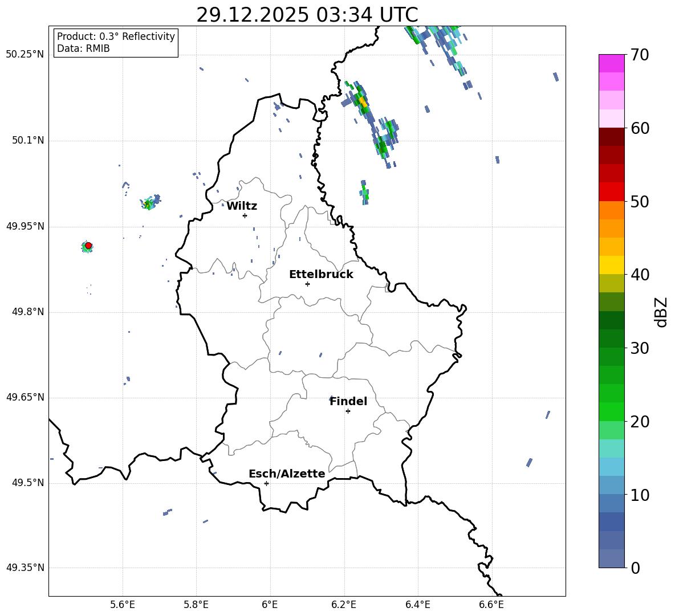Click the red dot radar location marker
This screenshot has height=616, width=675.
click(88, 246)
